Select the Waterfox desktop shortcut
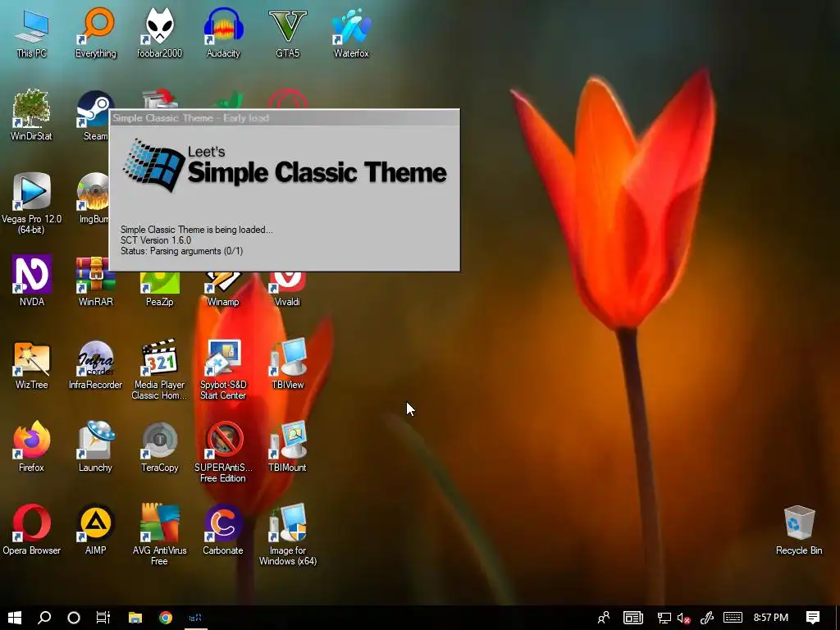The height and width of the screenshot is (630, 840). click(x=351, y=33)
